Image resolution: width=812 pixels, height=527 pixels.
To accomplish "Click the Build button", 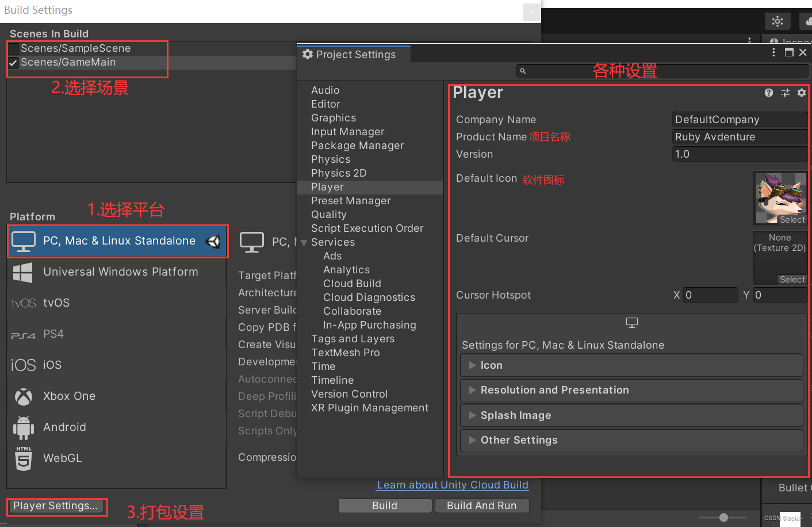I will [x=385, y=506].
